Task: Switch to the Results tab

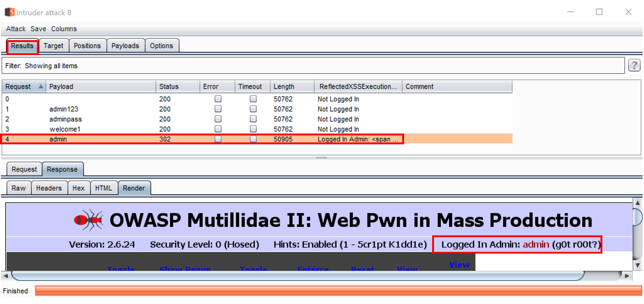Action: (x=22, y=46)
